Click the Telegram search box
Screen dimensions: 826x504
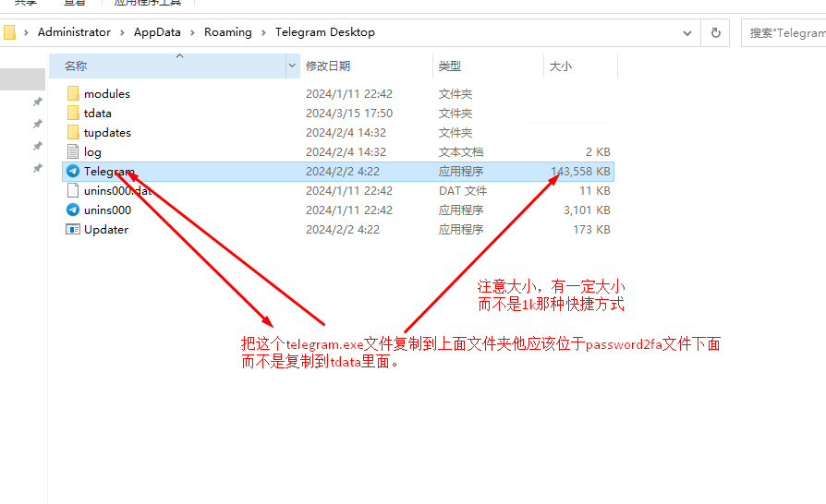[x=783, y=33]
